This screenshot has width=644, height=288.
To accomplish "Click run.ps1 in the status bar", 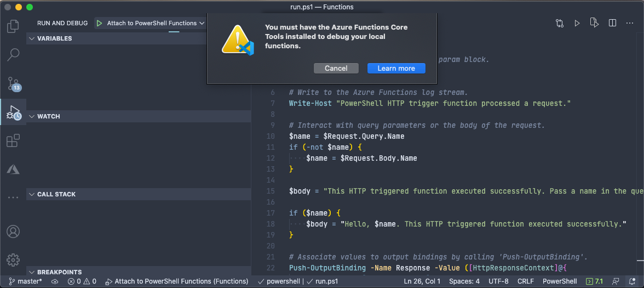I will coord(323,281).
